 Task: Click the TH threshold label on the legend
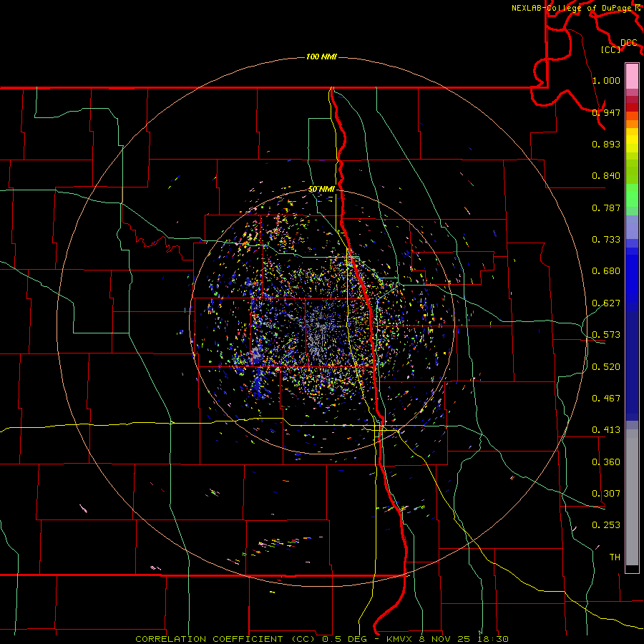click(x=615, y=557)
